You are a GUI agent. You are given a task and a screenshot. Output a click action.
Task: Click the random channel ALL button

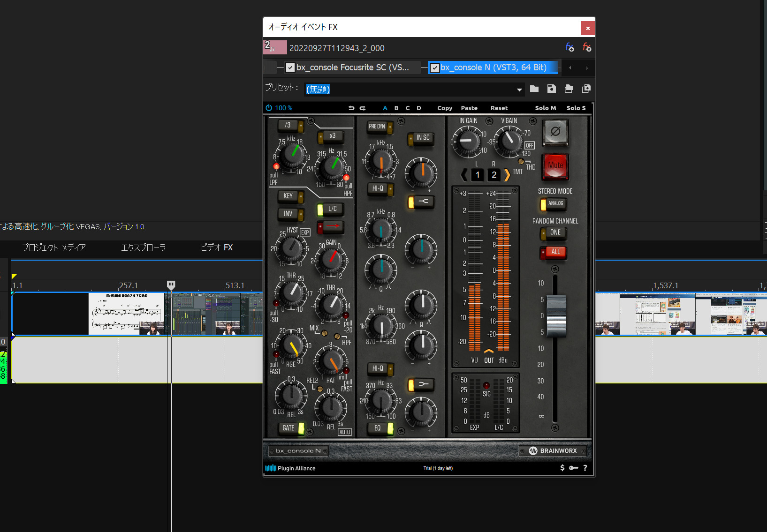pos(553,252)
